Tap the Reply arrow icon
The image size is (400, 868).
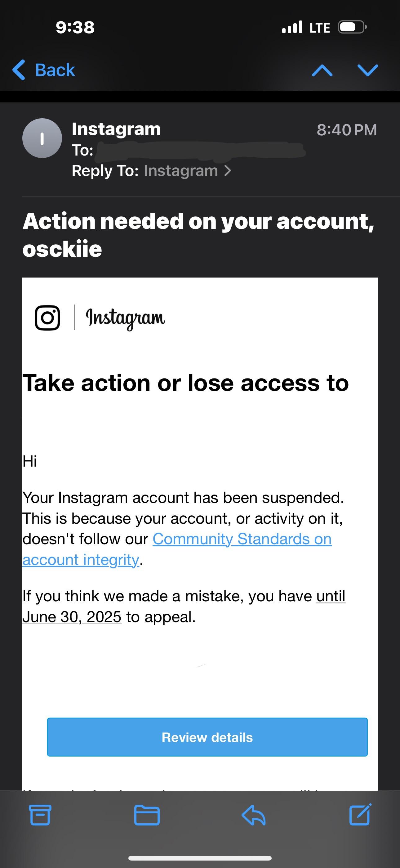click(254, 815)
